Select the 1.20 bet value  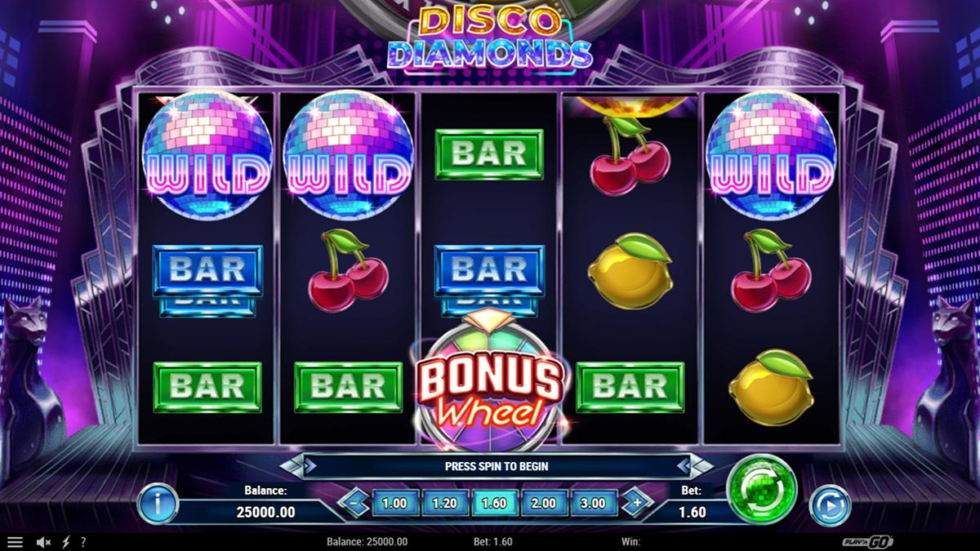point(444,504)
